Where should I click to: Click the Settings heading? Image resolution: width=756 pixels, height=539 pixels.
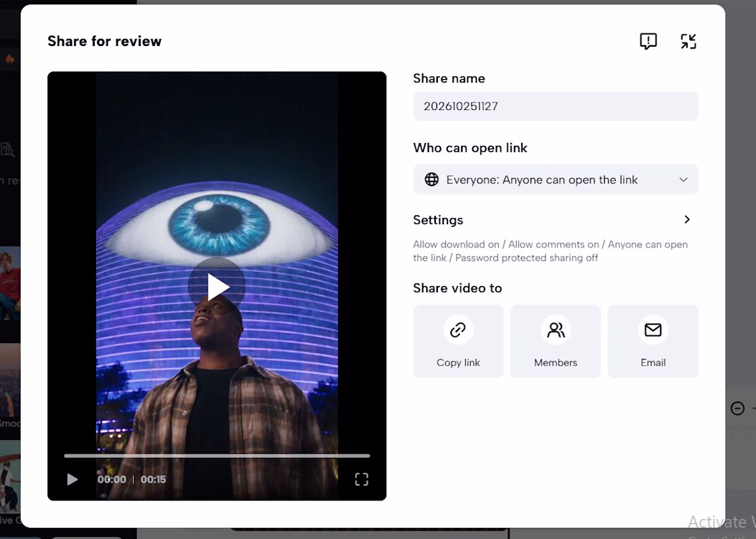(438, 220)
